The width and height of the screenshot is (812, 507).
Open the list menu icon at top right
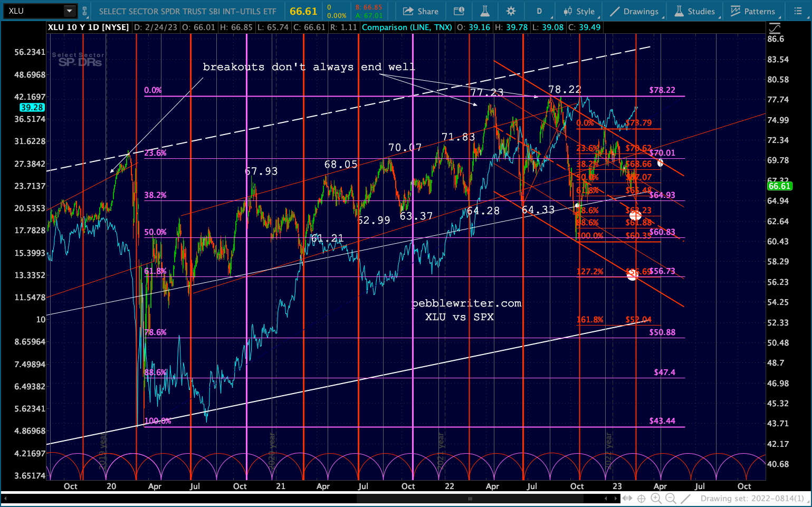pos(798,11)
